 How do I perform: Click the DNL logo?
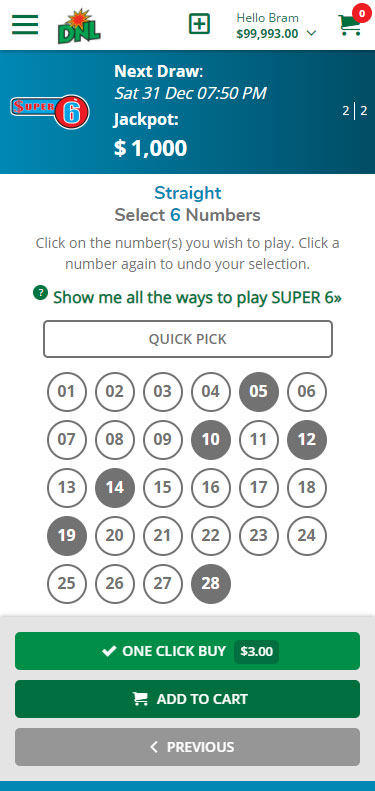coord(79,26)
